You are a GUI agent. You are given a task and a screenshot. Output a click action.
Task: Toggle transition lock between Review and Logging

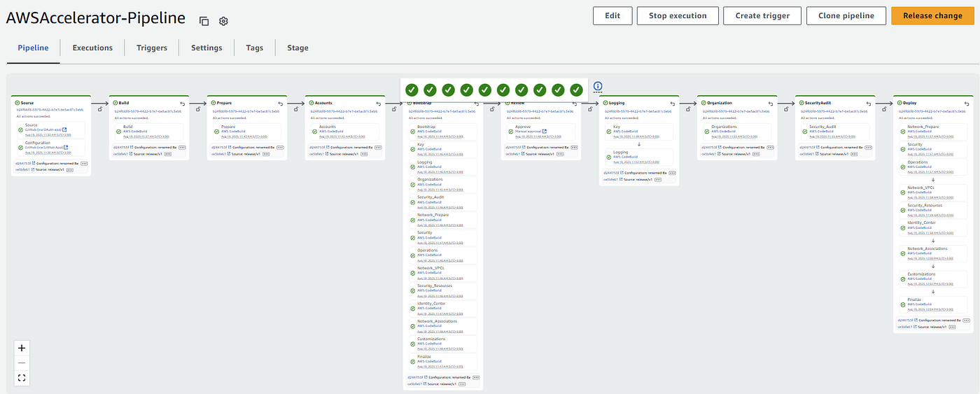(x=589, y=108)
